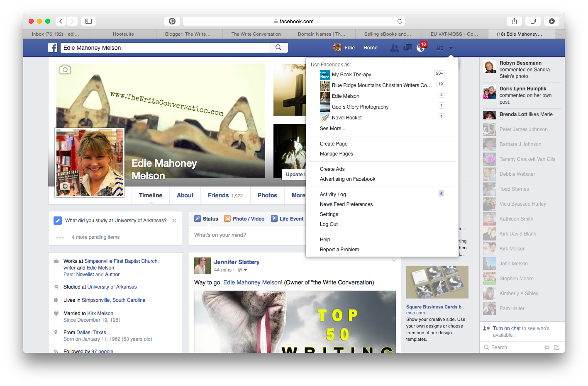Click the profile picture camera icon

coord(65,187)
